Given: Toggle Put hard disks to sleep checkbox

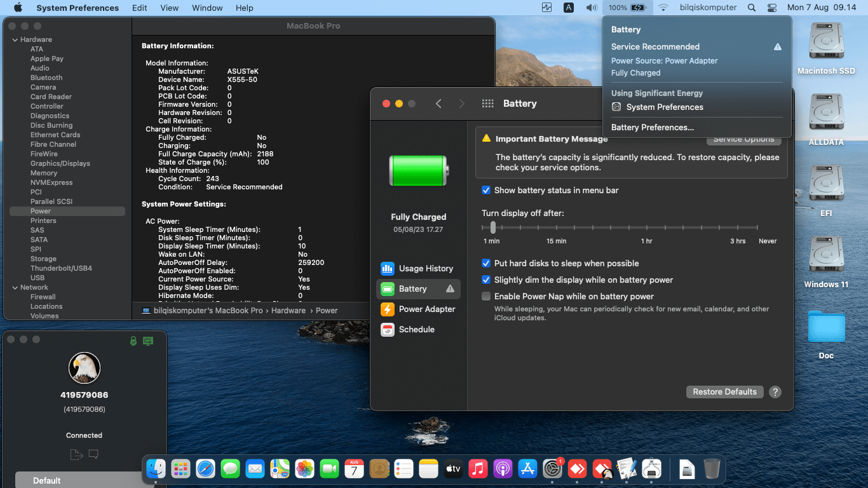Looking at the screenshot, I should coord(486,263).
